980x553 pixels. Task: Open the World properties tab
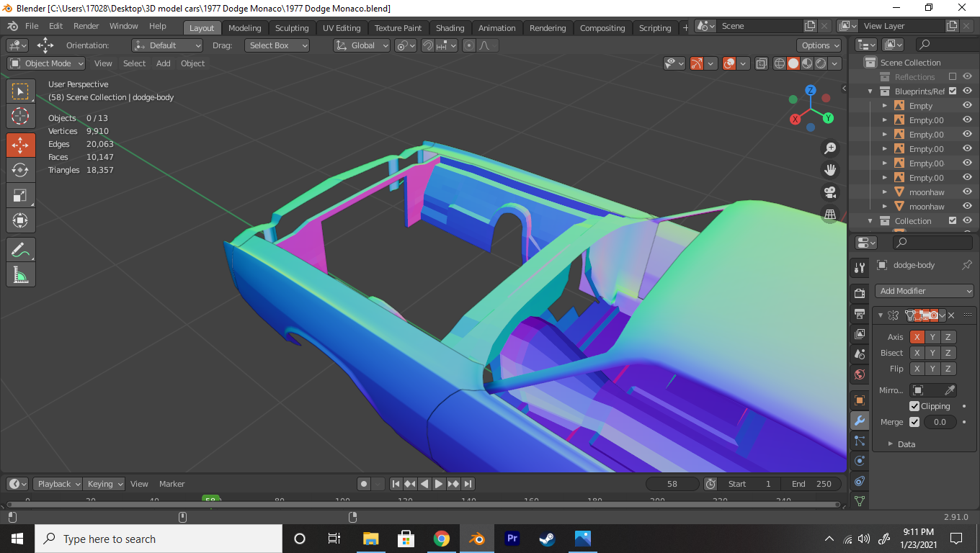(859, 374)
